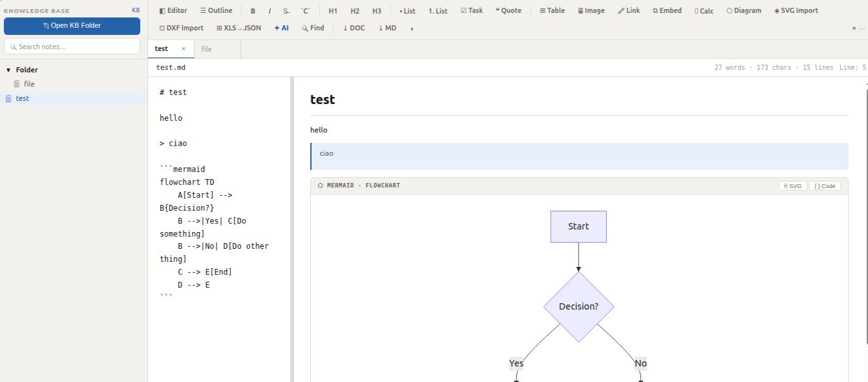Open DXF Import tool

pyautogui.click(x=181, y=28)
